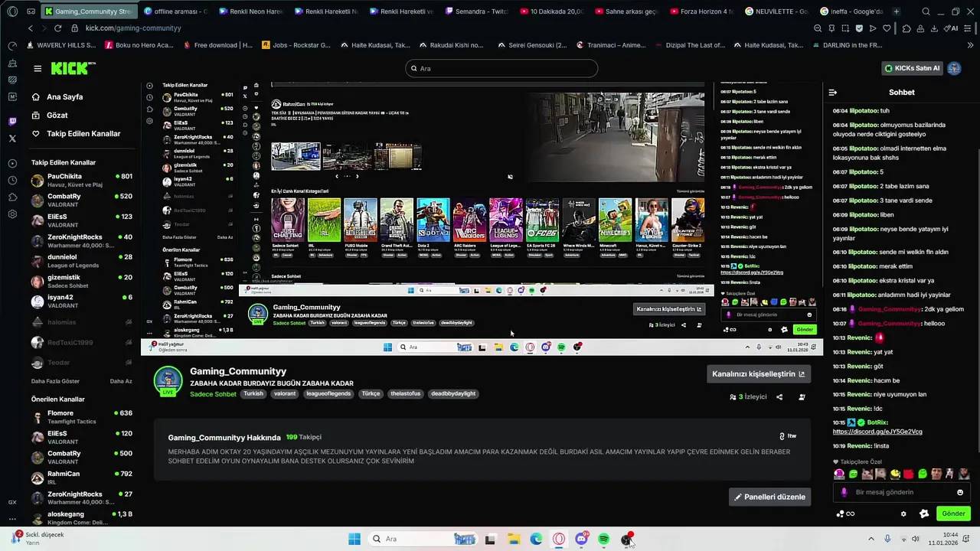The image size is (980, 551).
Task: Click the browser address bar
Action: [436, 28]
